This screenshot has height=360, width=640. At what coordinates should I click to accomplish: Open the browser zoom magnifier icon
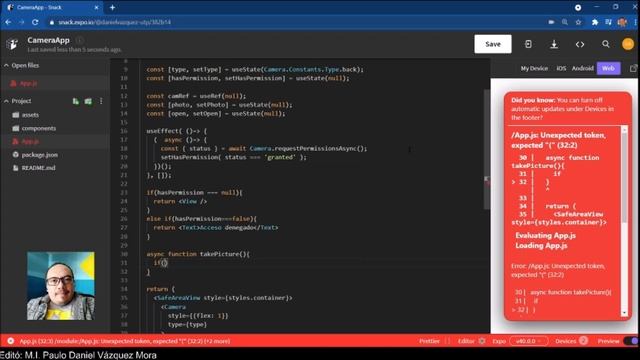[565, 22]
